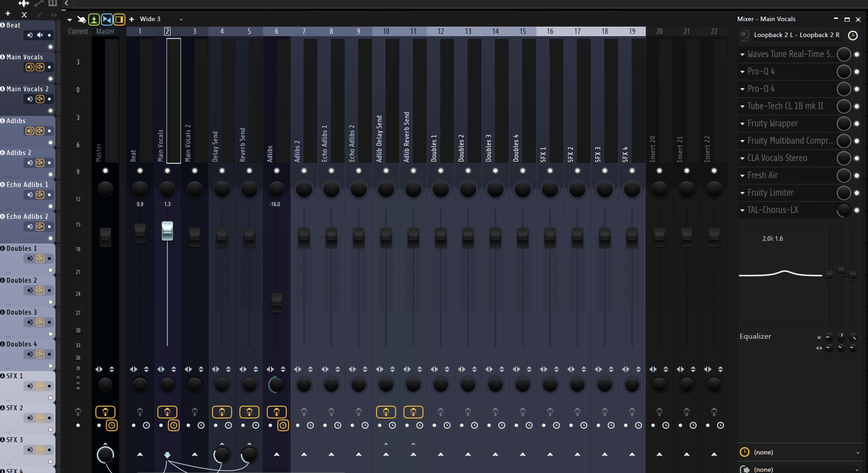Open the CLA Vocals Stereo slot arrow menu
Screen dimensions: 868x473
pos(742,158)
